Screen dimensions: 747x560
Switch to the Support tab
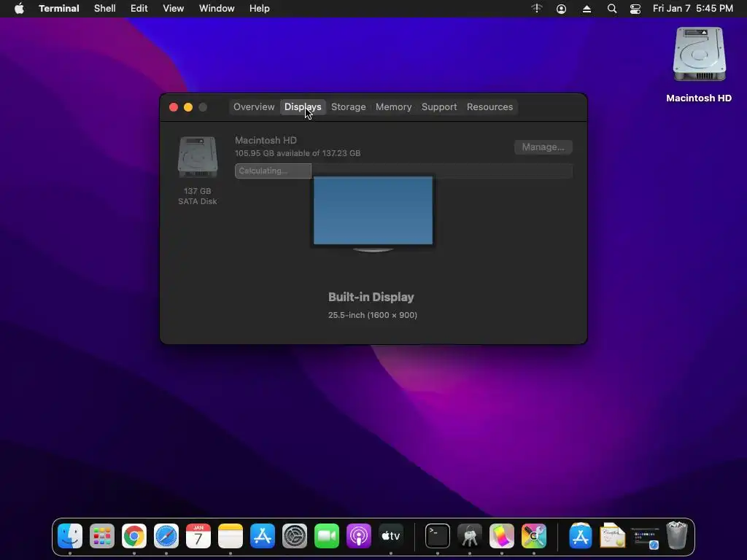(x=439, y=107)
